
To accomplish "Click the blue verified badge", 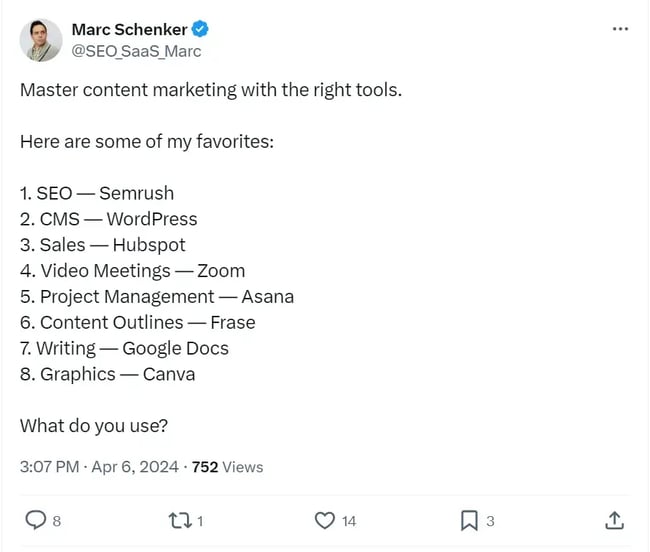I will pos(199,29).
